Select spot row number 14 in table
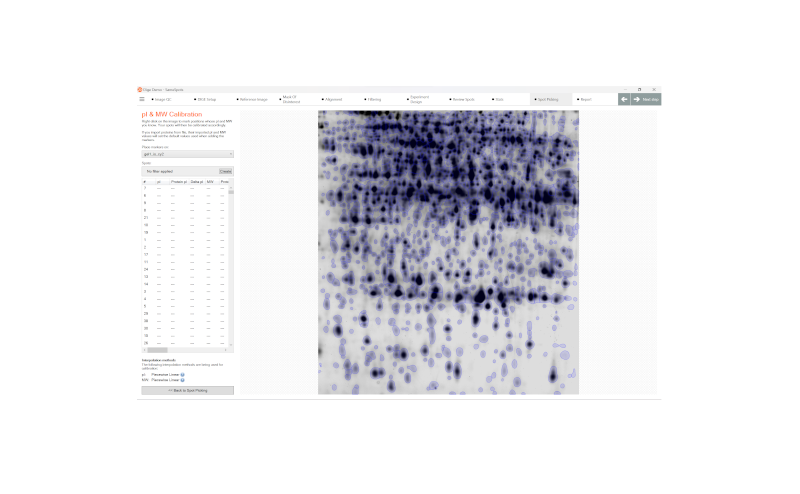Screen dimensions: 800x494 (185, 284)
